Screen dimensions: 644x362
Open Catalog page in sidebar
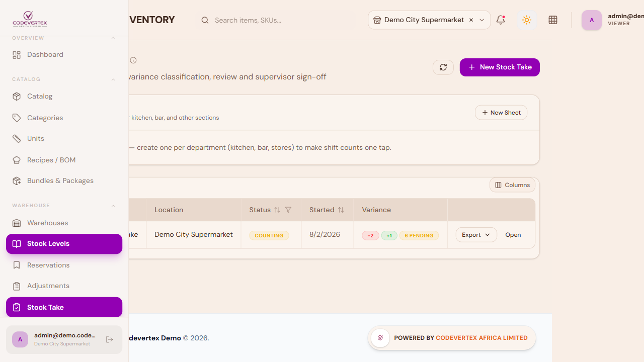coord(64,96)
